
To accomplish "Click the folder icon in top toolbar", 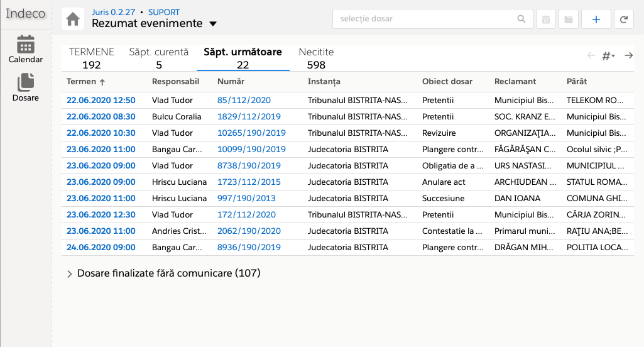I will tap(569, 19).
